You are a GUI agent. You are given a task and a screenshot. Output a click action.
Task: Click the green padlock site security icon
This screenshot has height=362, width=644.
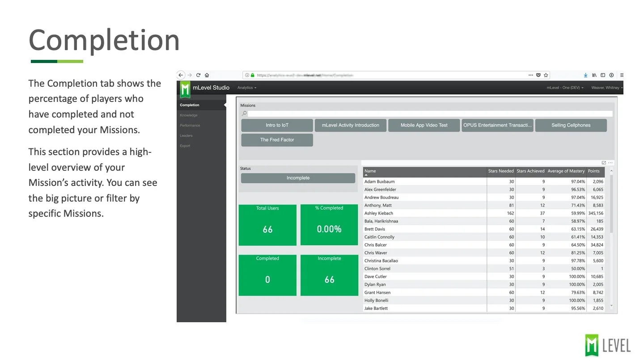[252, 75]
